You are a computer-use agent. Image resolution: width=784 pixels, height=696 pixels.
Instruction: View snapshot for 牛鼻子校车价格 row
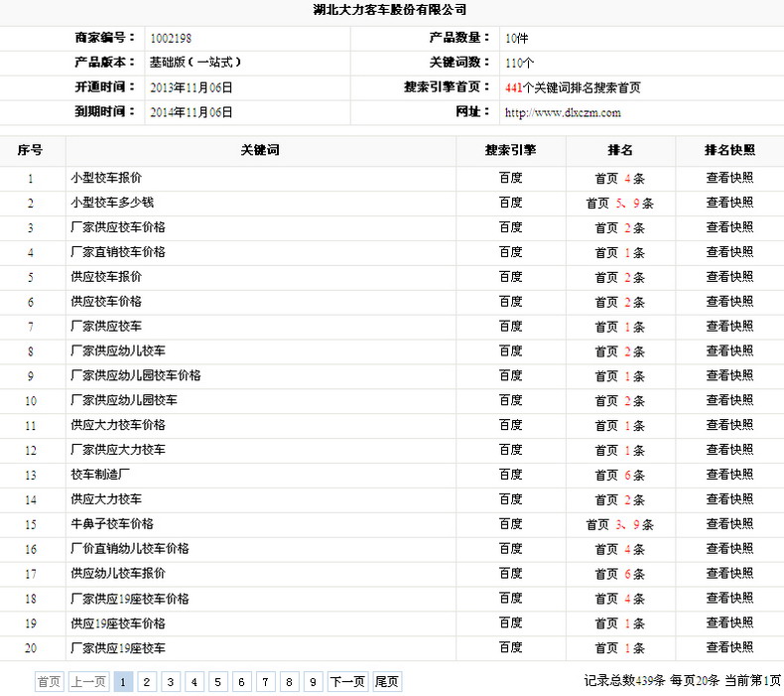click(x=729, y=524)
